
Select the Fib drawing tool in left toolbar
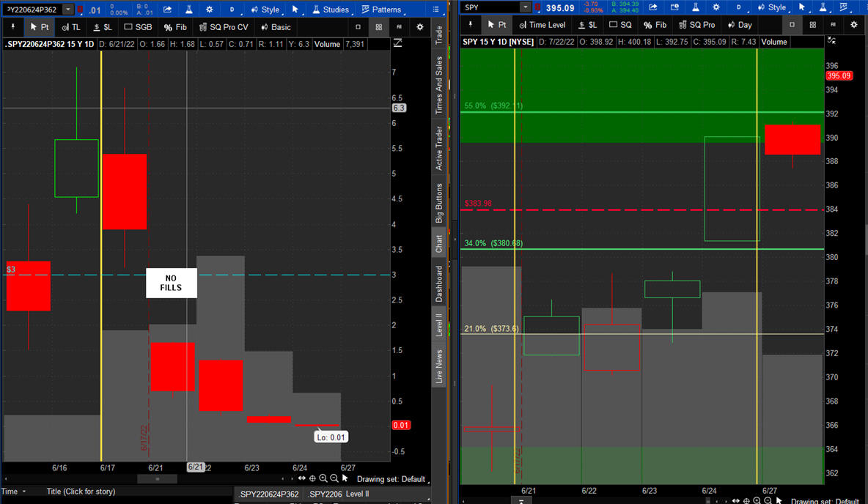pyautogui.click(x=175, y=27)
